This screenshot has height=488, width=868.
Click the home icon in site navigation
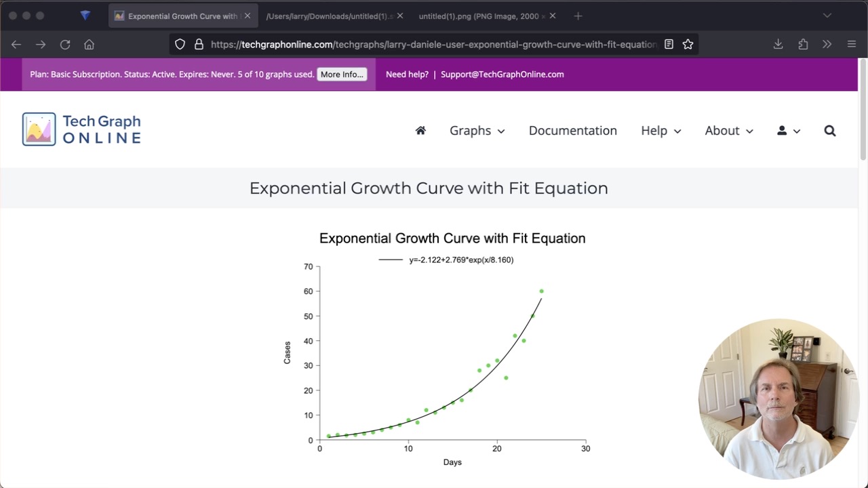[x=420, y=131]
